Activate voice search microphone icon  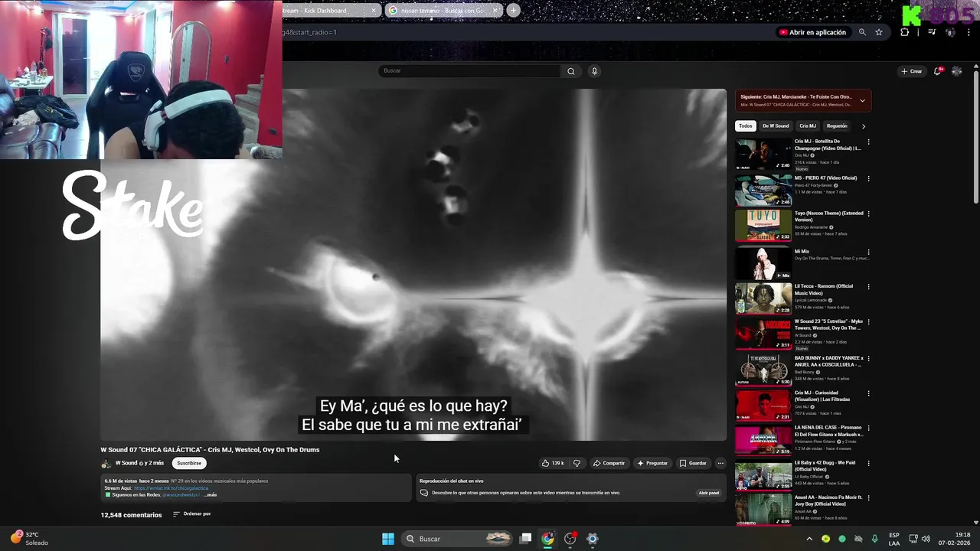pos(594,71)
